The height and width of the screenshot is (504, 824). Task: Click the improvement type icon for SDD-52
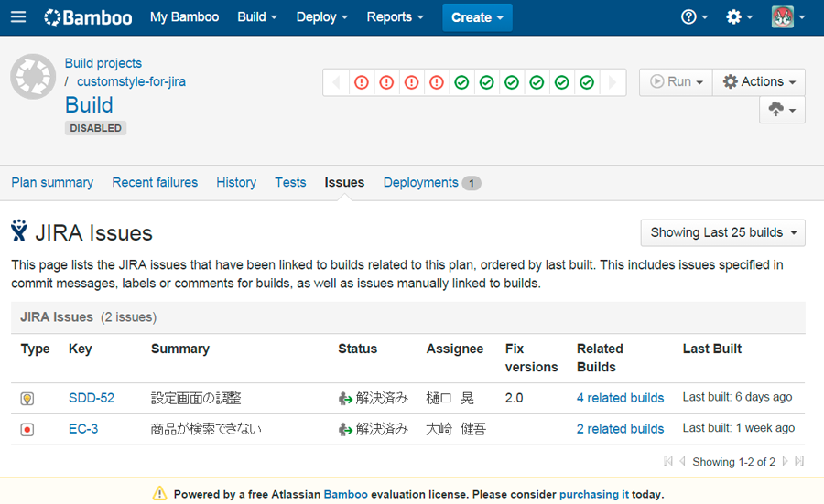27,399
